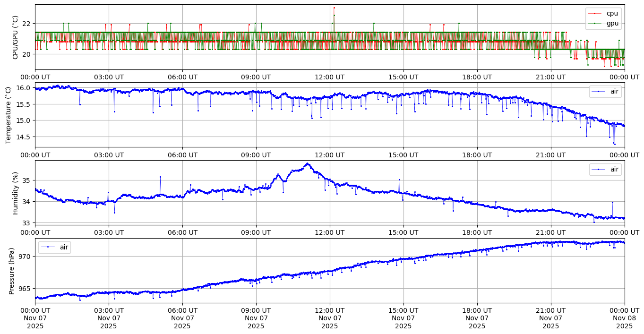644x334 pixels.
Task: Click the Temperature (°C) y-axis label
Action: click(8, 115)
